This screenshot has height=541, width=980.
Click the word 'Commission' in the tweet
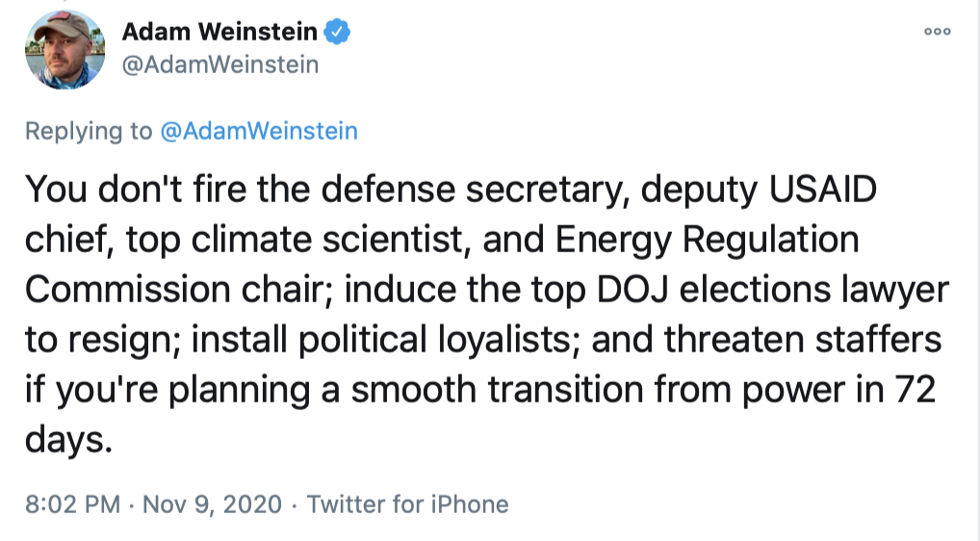(123, 291)
